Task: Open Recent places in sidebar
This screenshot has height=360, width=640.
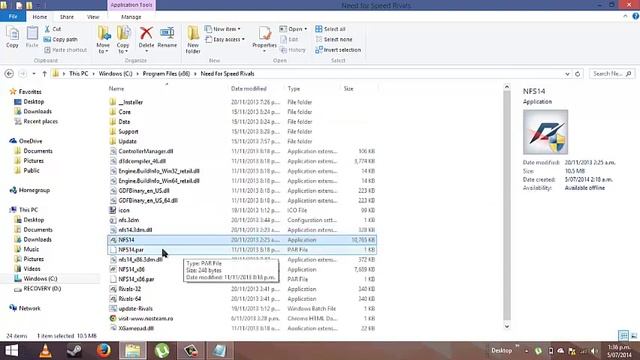Action: point(40,121)
